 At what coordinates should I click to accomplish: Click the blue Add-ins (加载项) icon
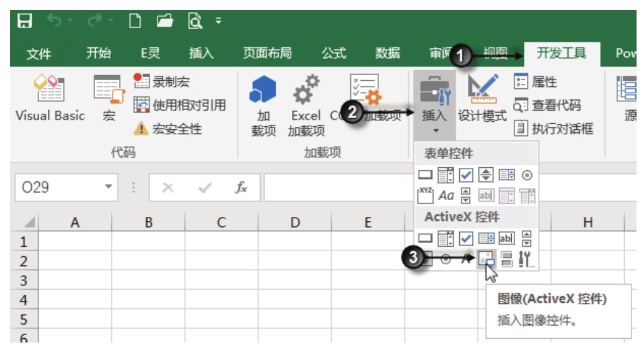tap(263, 100)
